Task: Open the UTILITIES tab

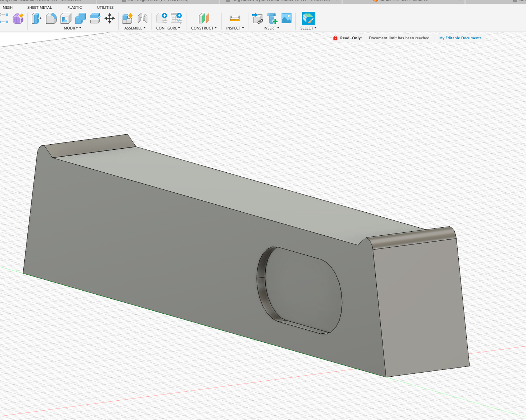Action: pyautogui.click(x=105, y=7)
